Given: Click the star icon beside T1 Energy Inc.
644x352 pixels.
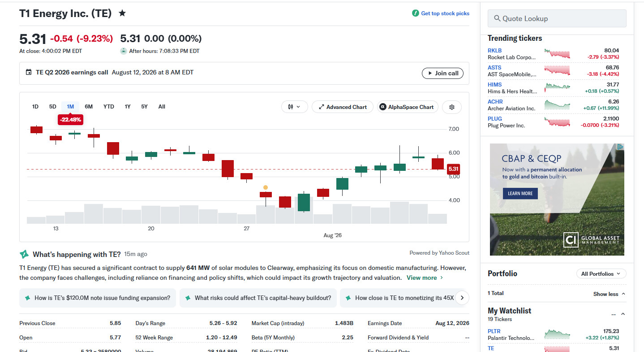Looking at the screenshot, I should point(122,13).
